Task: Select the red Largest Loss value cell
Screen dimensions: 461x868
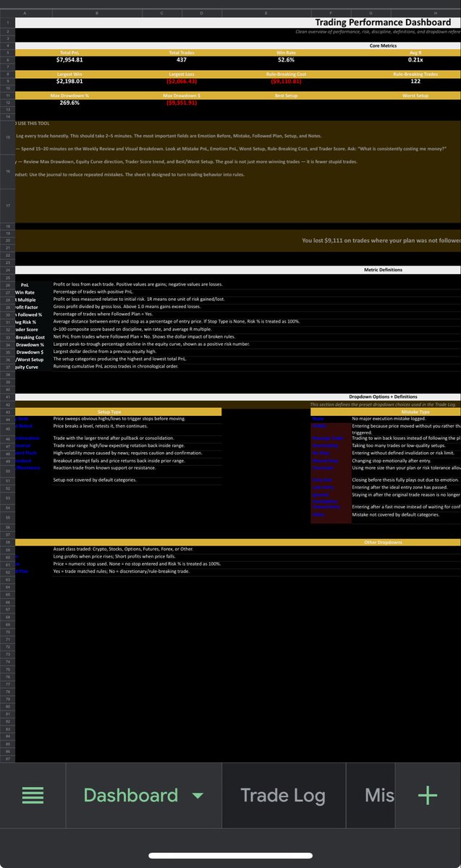Action: click(x=181, y=82)
